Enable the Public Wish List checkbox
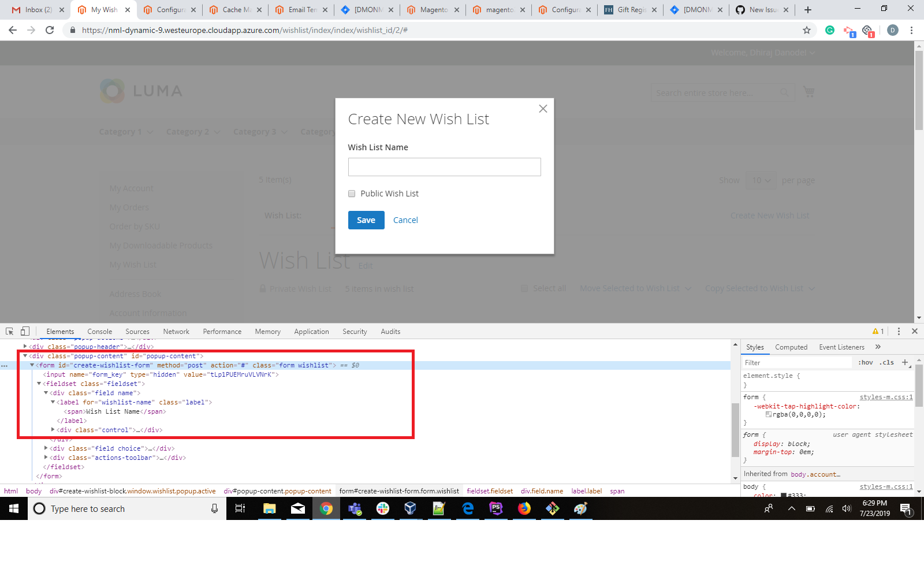This screenshot has width=924, height=587. [x=351, y=194]
